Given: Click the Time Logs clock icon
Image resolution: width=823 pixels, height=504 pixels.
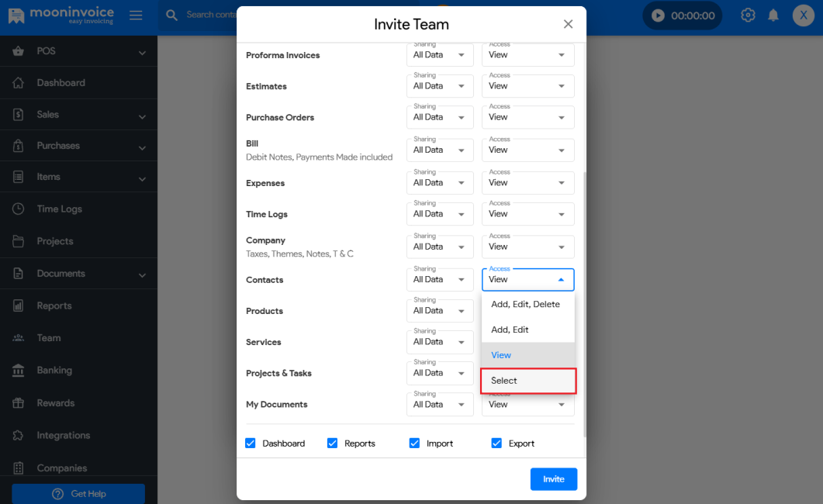Looking at the screenshot, I should pyautogui.click(x=19, y=209).
